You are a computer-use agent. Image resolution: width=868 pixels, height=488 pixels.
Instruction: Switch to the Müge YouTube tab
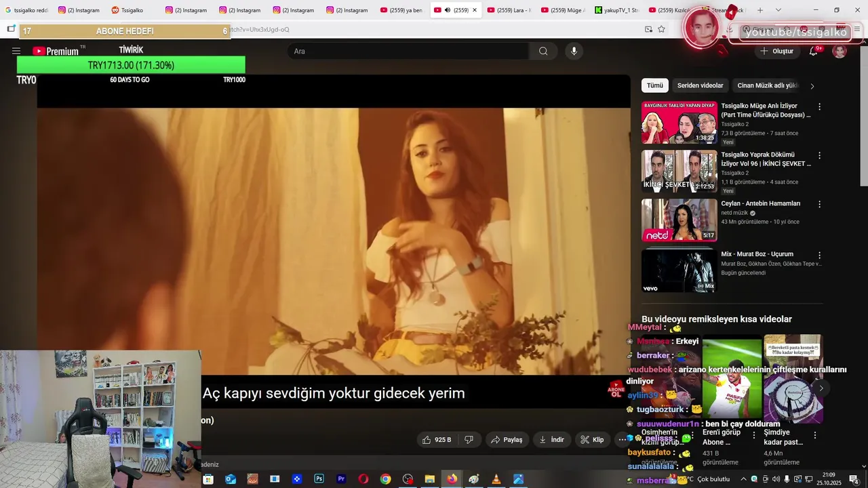[x=563, y=10]
